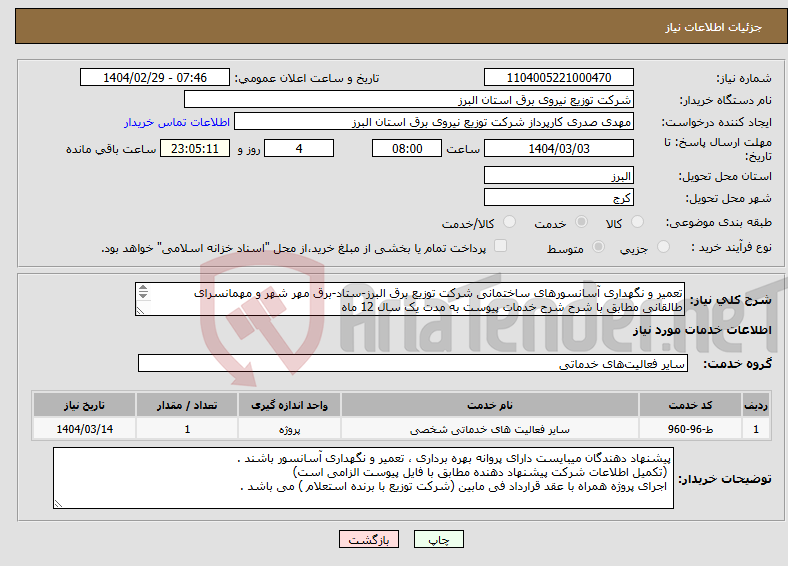788x566 pixels.
Task: Click the واحد اندازه گیری column header
Action: pyautogui.click(x=289, y=405)
